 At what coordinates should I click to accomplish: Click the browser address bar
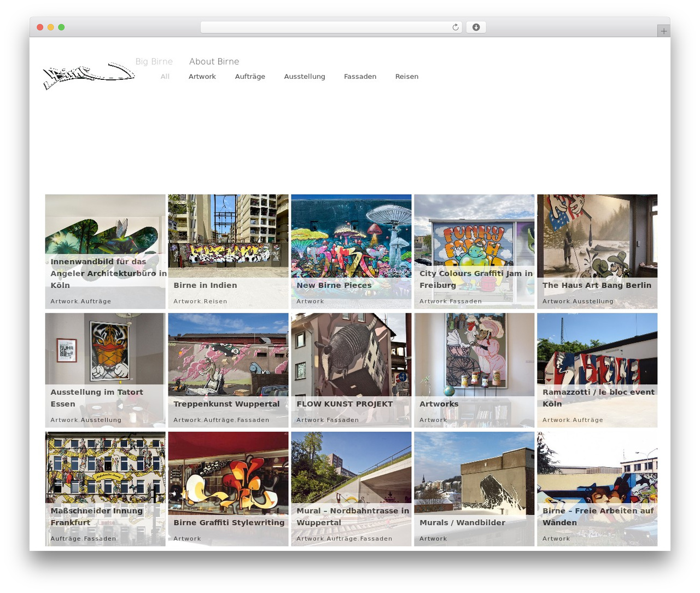[x=331, y=27]
